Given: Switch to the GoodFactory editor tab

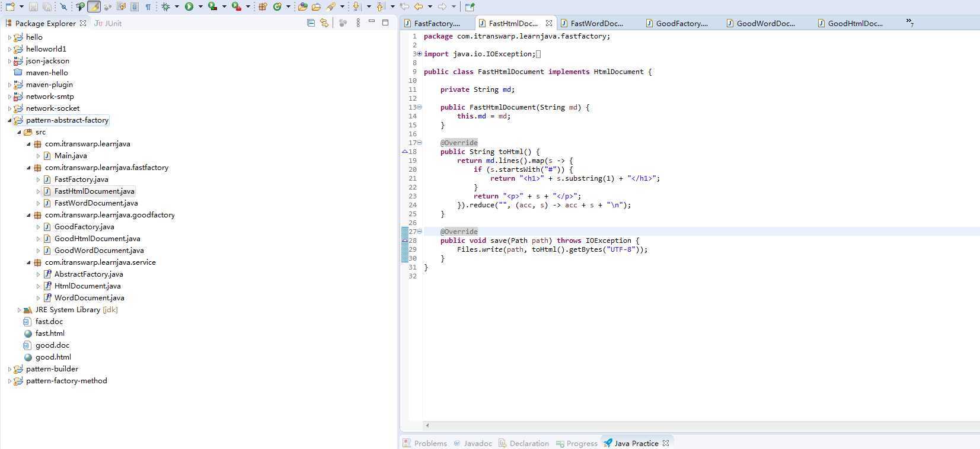Looking at the screenshot, I should point(681,23).
